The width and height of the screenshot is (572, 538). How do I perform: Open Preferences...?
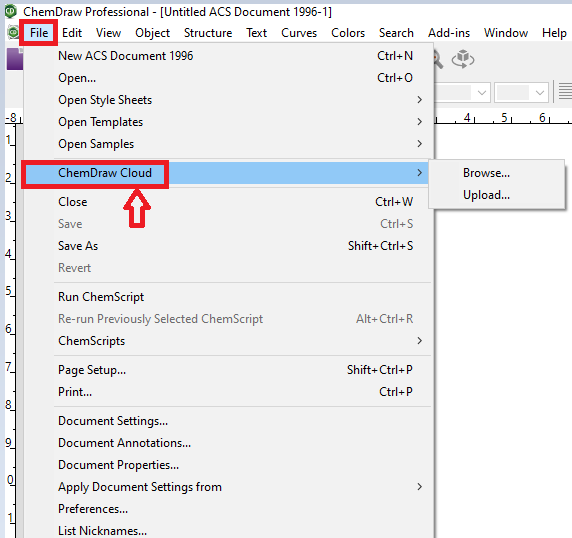pyautogui.click(x=229, y=508)
